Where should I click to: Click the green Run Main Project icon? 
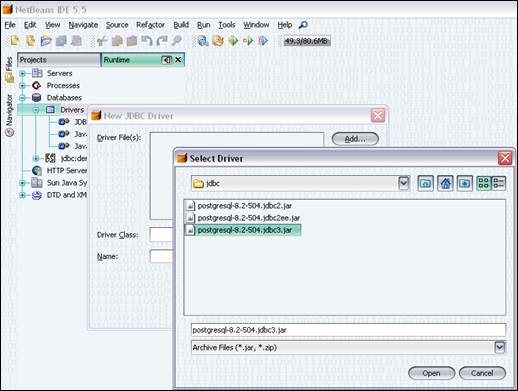pyautogui.click(x=233, y=41)
